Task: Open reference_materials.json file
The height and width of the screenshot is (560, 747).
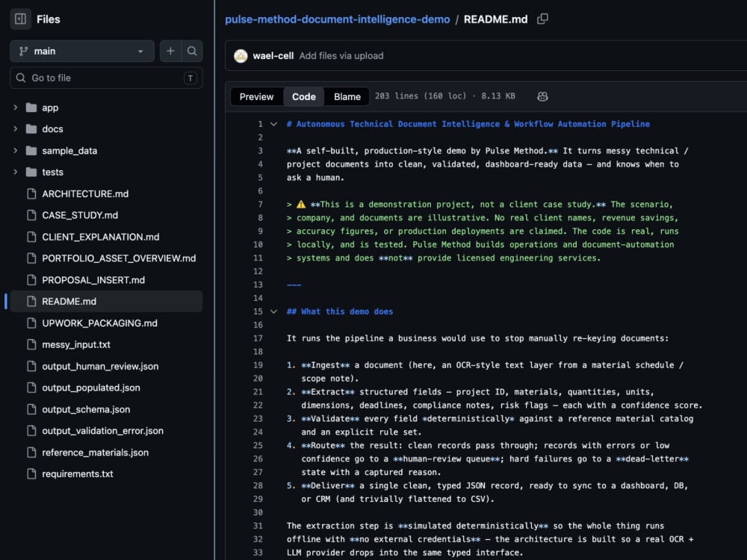Action: pyautogui.click(x=96, y=452)
